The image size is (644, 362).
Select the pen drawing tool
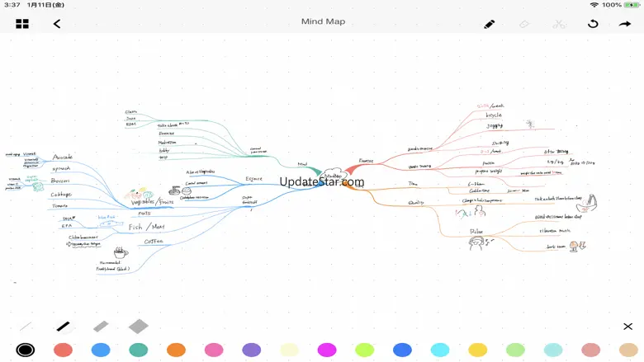coord(489,24)
